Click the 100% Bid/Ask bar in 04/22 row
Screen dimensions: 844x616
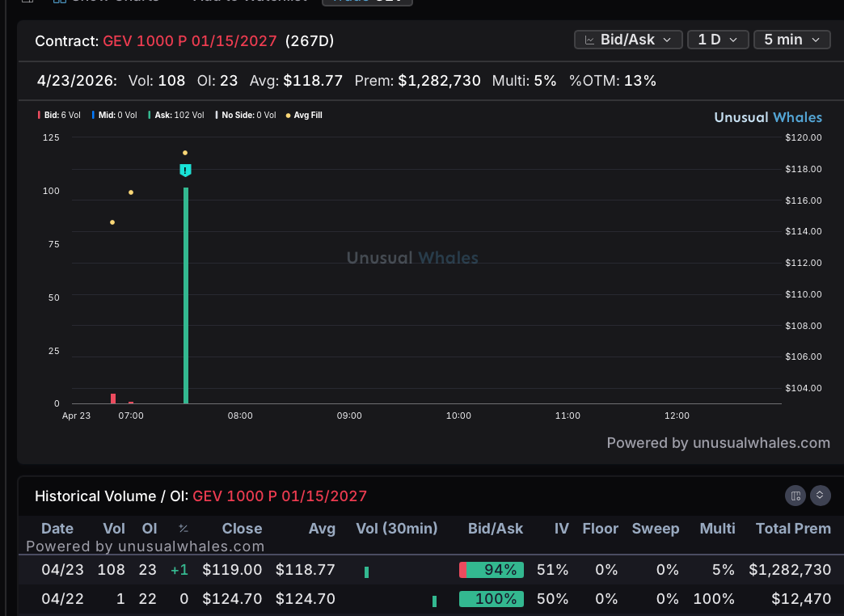click(x=492, y=599)
